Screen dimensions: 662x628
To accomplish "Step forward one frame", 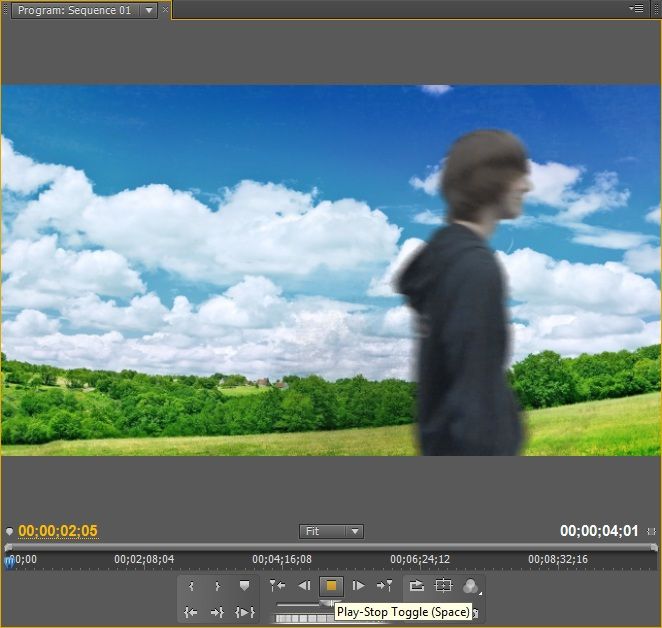I will (x=358, y=586).
